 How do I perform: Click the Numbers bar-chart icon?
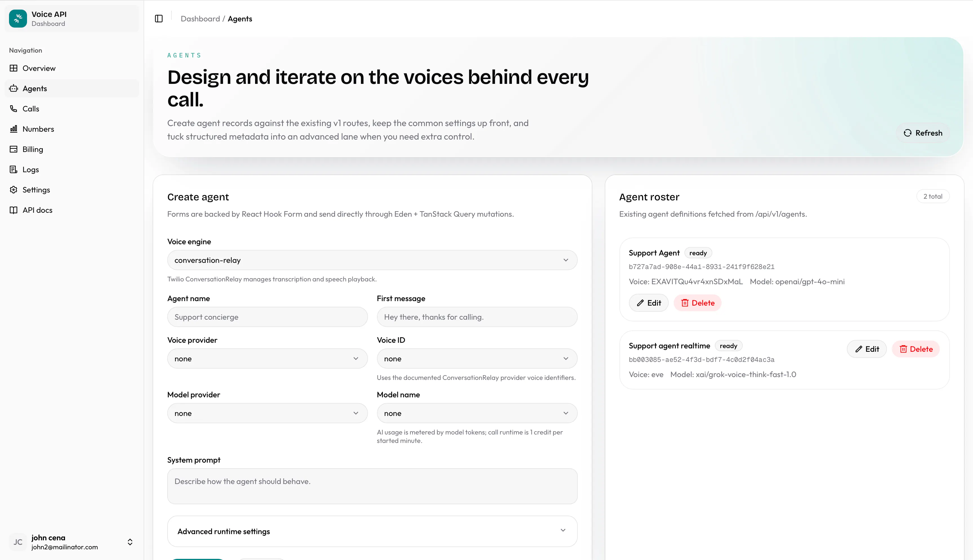click(x=14, y=129)
